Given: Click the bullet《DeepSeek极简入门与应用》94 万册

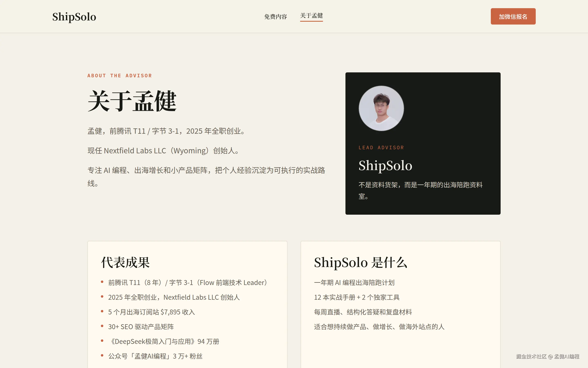Looking at the screenshot, I should [x=164, y=341].
